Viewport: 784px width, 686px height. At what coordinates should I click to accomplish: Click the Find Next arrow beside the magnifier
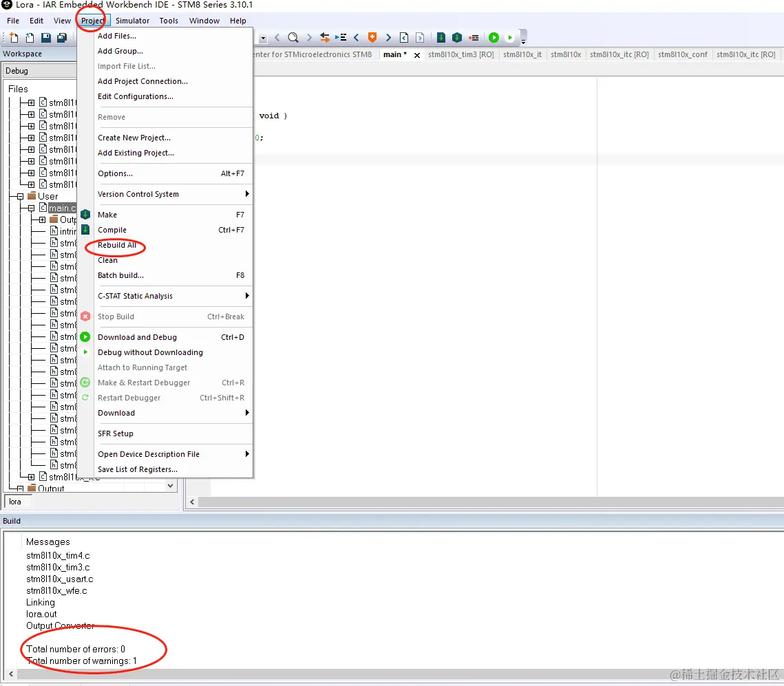[309, 37]
